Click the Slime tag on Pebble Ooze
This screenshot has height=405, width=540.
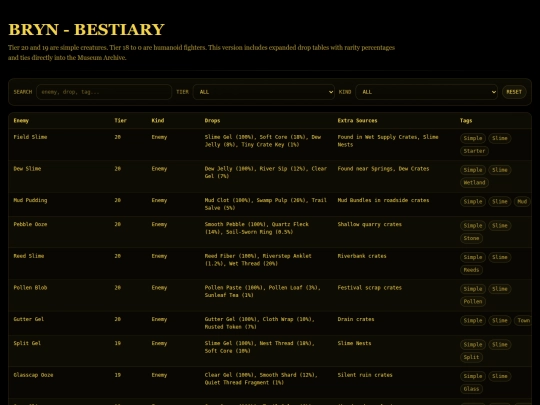point(500,226)
